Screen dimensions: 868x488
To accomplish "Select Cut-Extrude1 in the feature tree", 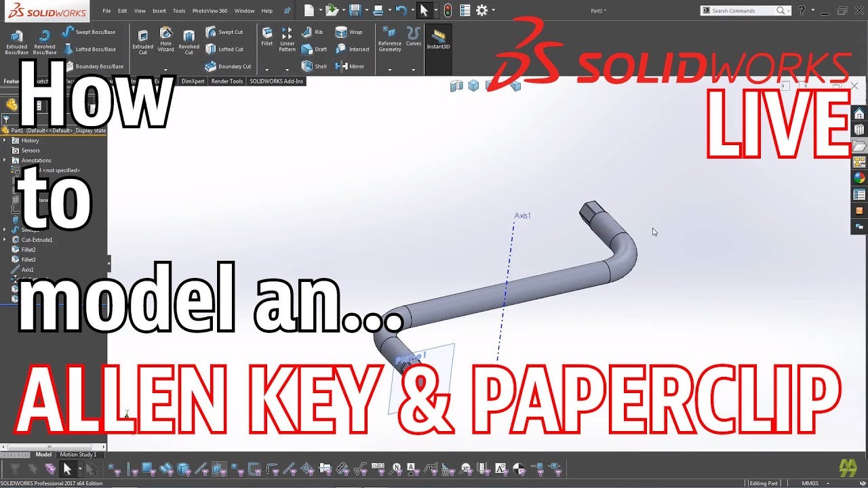I will (x=37, y=240).
